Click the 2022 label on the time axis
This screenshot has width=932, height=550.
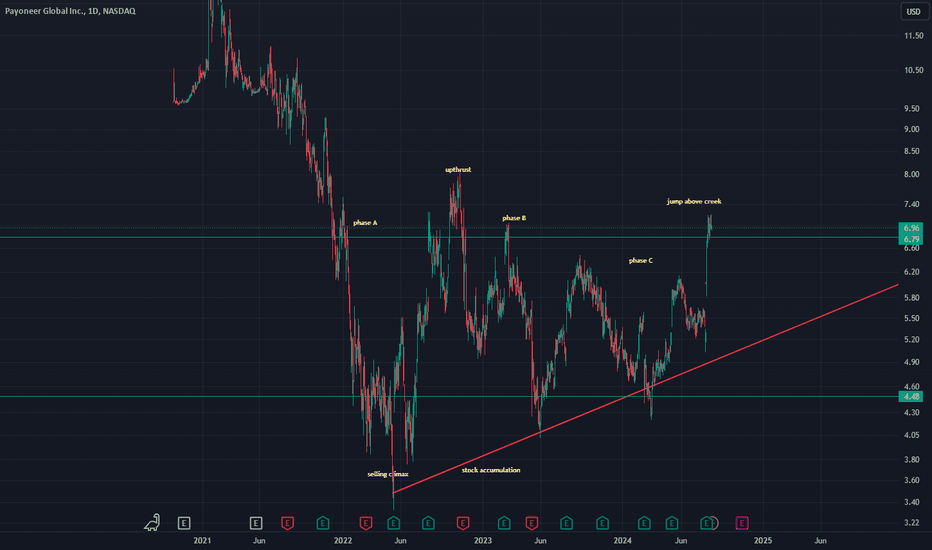pos(343,540)
